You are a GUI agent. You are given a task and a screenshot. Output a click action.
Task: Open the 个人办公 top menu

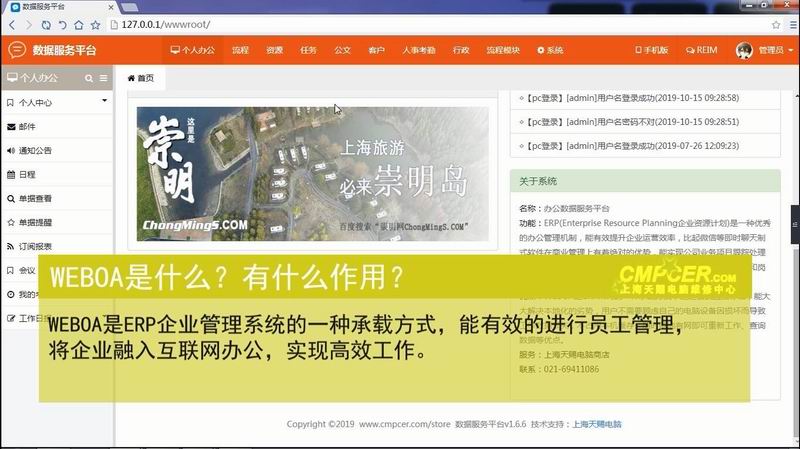(193, 50)
